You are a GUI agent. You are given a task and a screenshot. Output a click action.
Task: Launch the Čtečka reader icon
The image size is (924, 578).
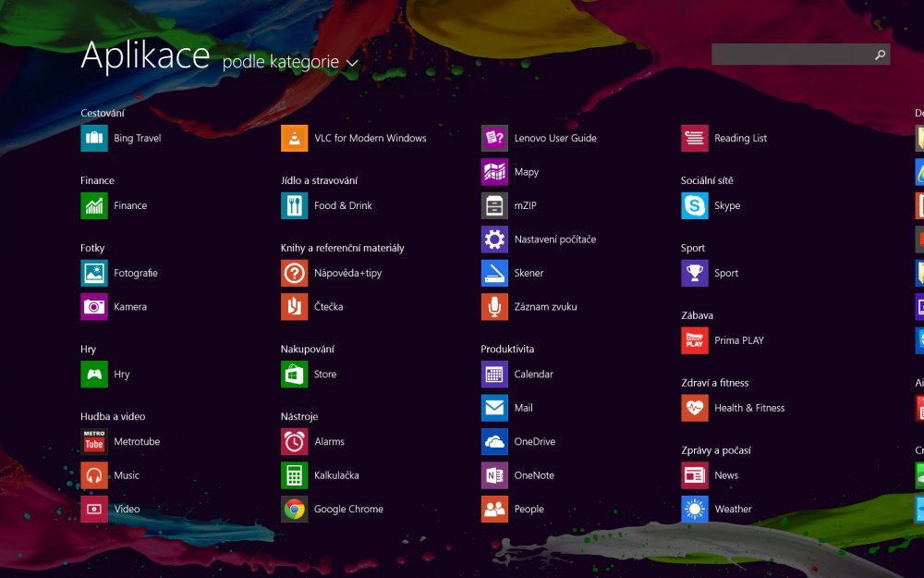tap(294, 306)
